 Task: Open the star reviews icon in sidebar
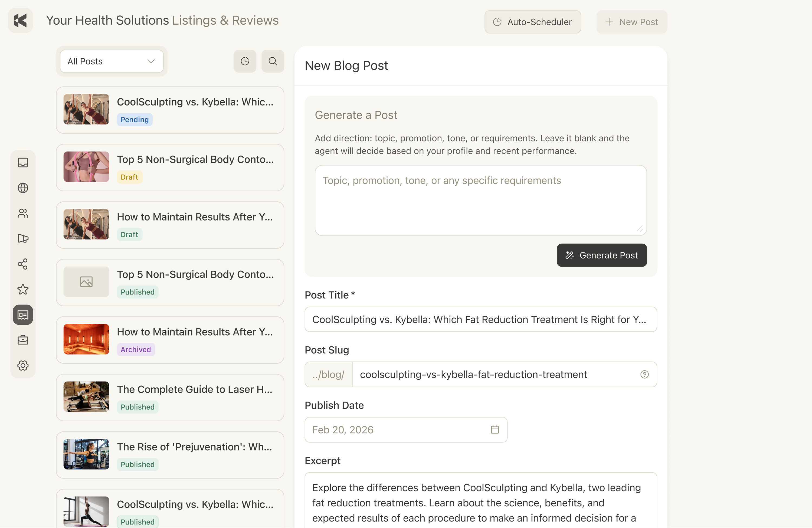click(23, 289)
